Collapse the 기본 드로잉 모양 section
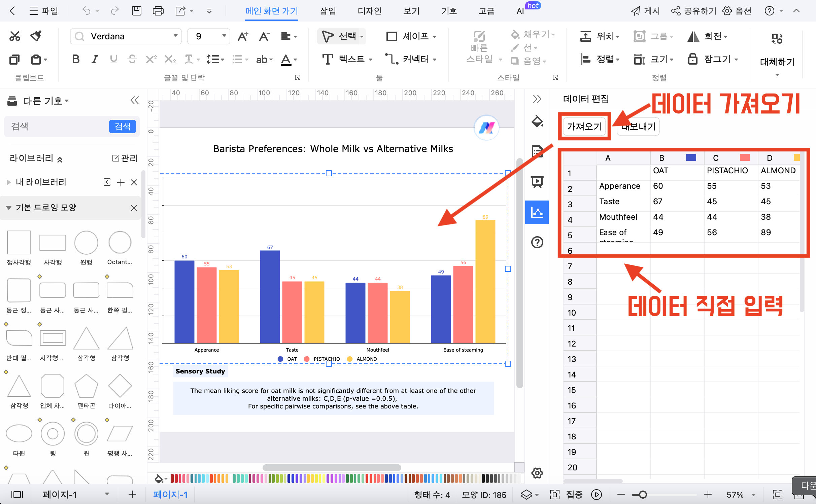The image size is (816, 504). click(9, 208)
